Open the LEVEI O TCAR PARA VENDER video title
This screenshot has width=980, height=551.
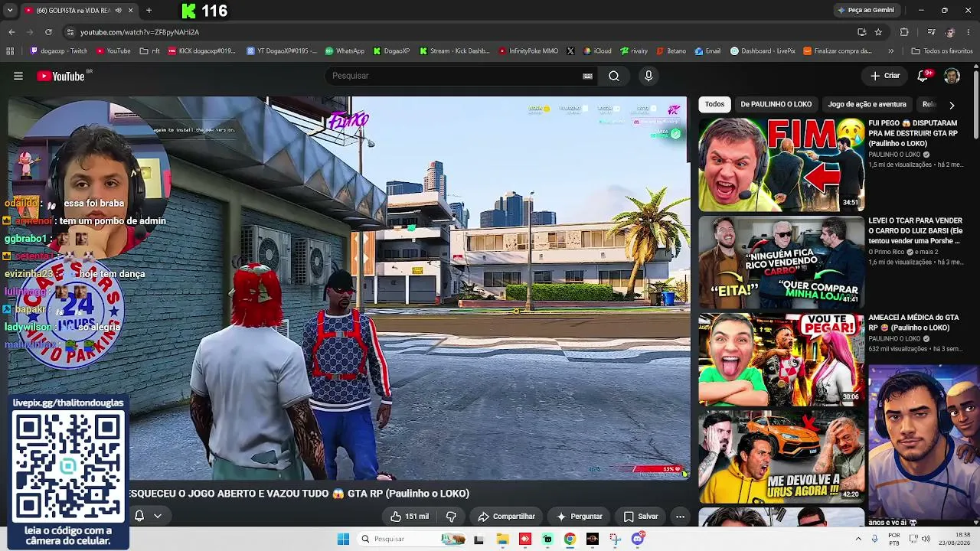915,231
